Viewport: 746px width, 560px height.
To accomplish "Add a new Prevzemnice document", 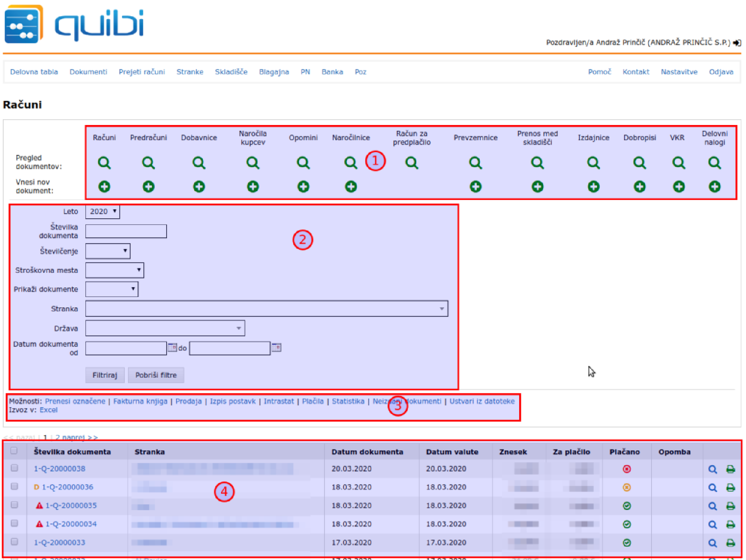I will tap(475, 187).
